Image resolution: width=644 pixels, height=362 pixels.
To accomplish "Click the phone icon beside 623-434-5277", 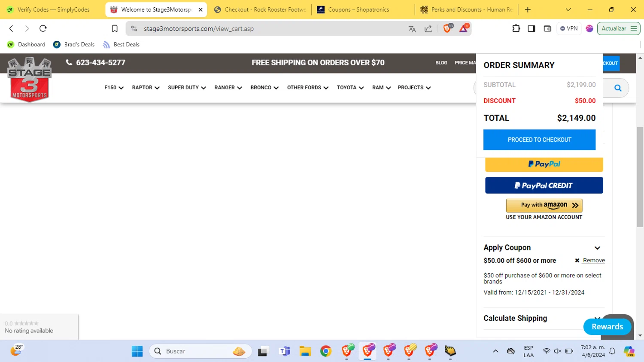I will tap(69, 62).
